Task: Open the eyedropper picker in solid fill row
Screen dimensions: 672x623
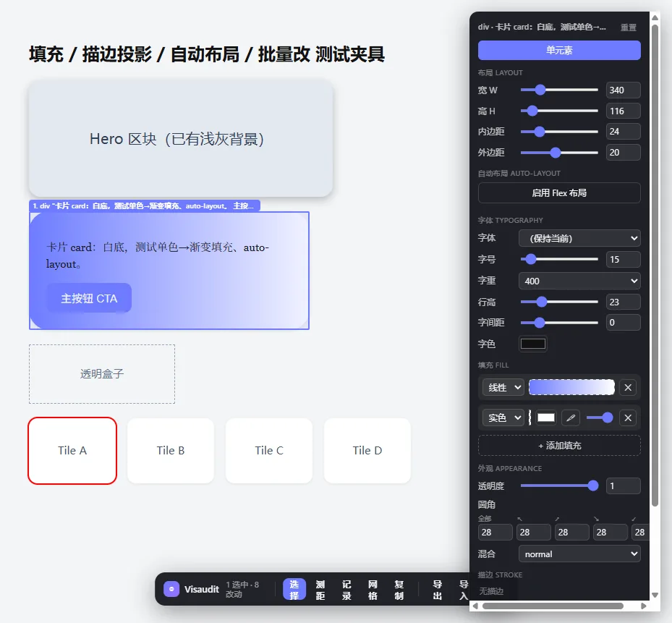Action: 571,418
